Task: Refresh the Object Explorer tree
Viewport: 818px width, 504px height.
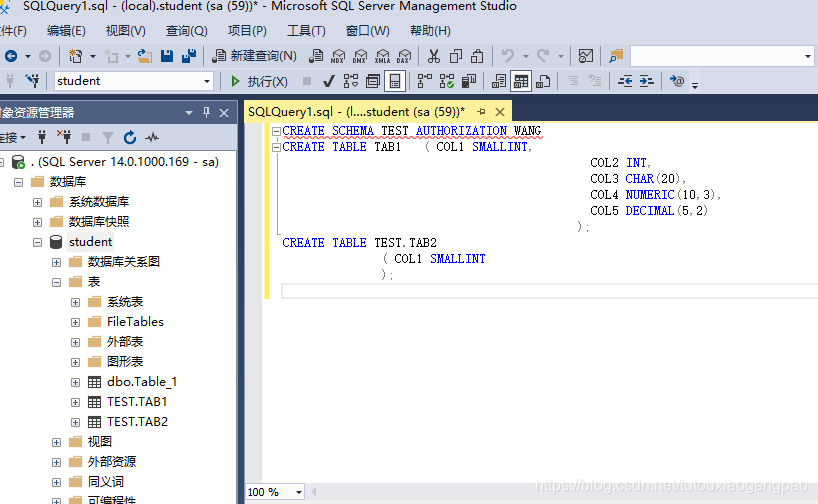Action: (x=130, y=137)
